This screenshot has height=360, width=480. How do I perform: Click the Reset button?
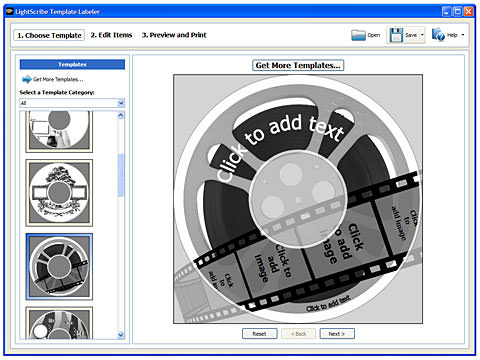click(259, 334)
